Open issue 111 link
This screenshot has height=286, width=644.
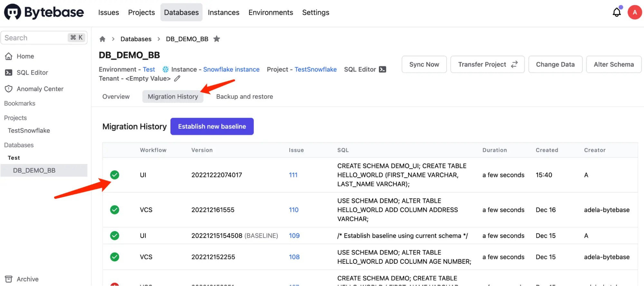coord(293,175)
